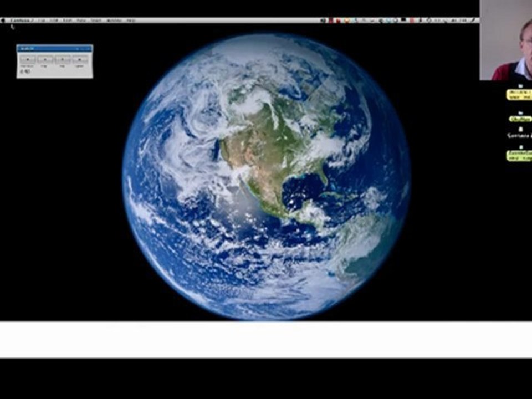Select the Camtasia 2 desktop item
Image resolution: width=532 pixels, height=399 pixels.
click(520, 132)
